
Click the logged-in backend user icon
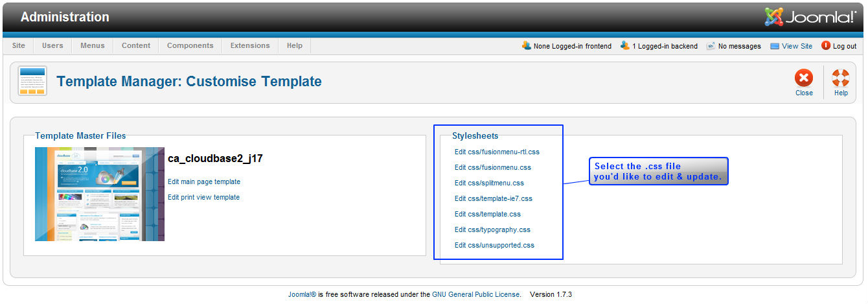point(625,45)
